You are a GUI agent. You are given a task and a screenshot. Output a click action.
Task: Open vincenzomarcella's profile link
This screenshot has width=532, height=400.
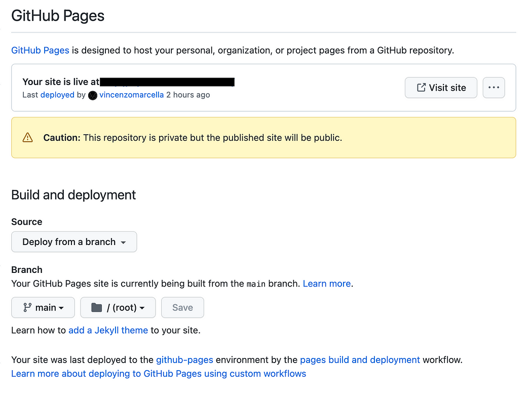(x=131, y=95)
